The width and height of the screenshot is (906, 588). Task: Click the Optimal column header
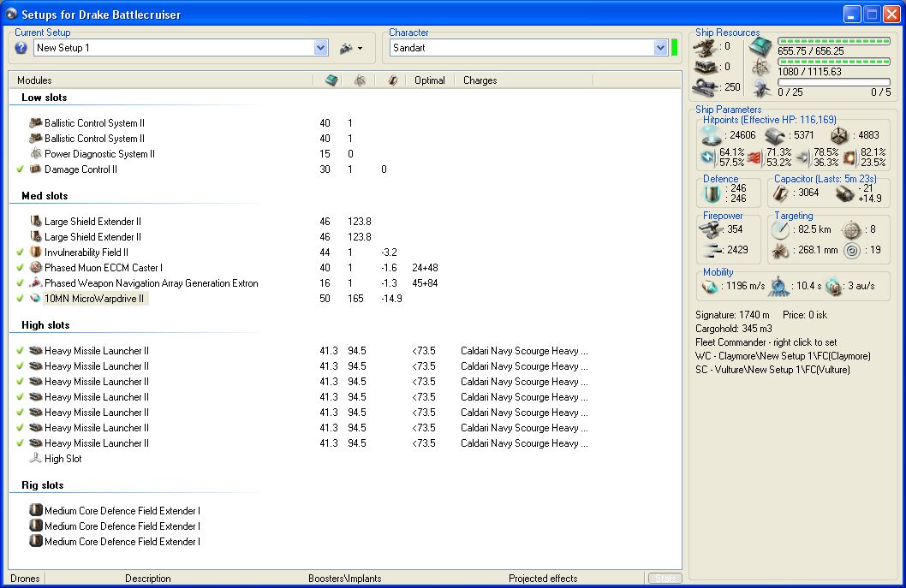tap(430, 80)
